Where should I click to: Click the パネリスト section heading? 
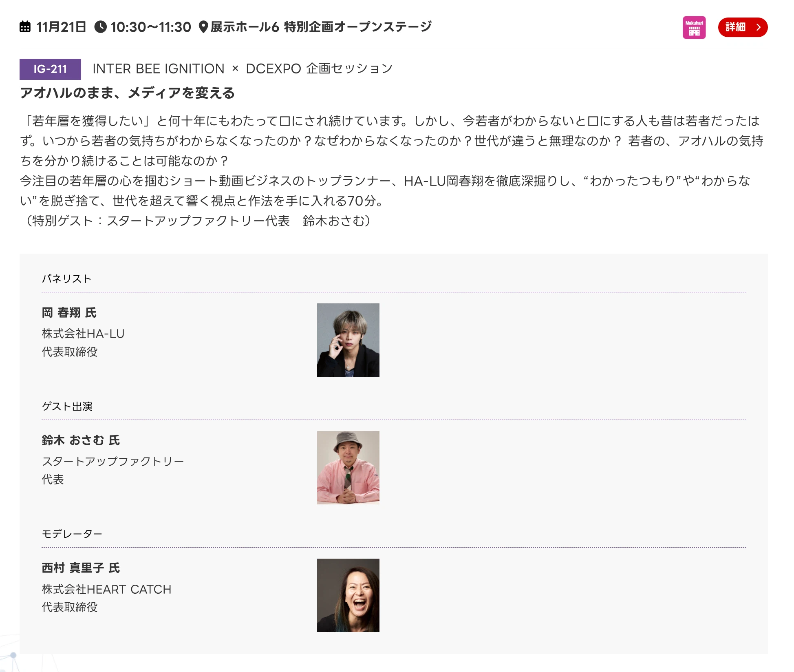click(x=66, y=279)
